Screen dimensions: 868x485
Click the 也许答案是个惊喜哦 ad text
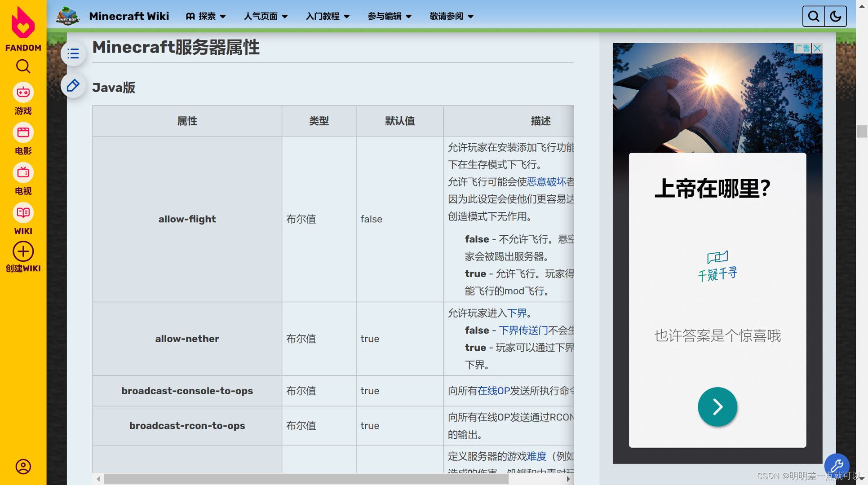click(x=717, y=336)
